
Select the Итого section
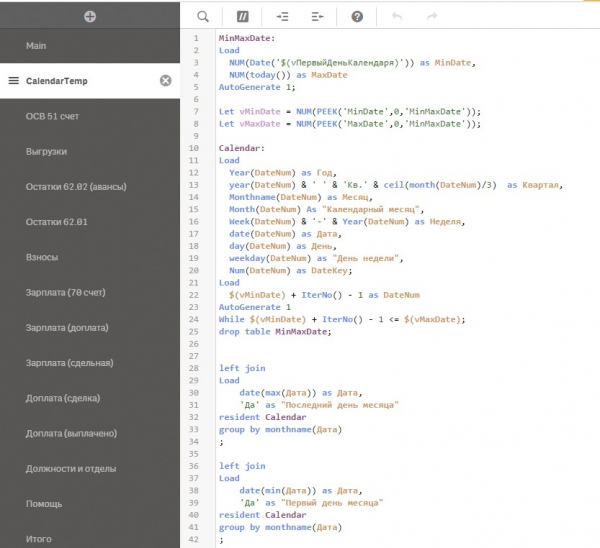(x=39, y=538)
